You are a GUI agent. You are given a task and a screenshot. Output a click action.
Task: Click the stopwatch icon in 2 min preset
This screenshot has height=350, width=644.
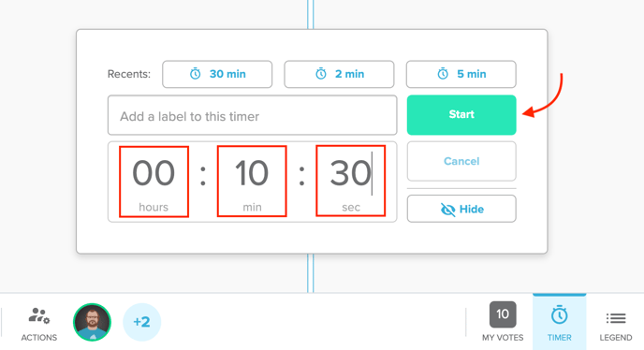coord(321,74)
